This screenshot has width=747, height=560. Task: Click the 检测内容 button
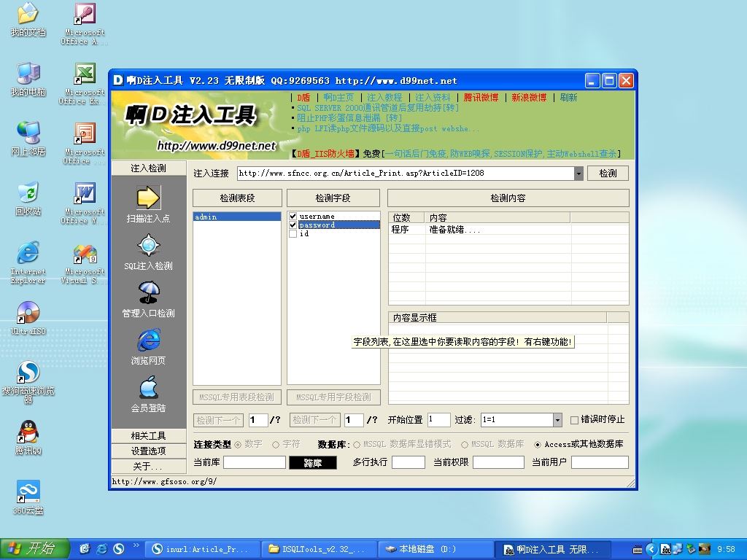(508, 198)
